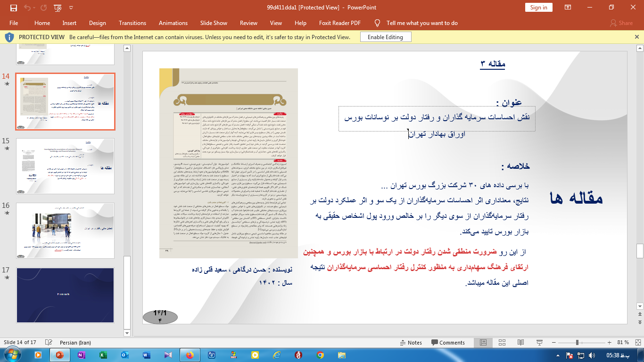Start slideshow from beginning via toolbar icon

[58, 8]
